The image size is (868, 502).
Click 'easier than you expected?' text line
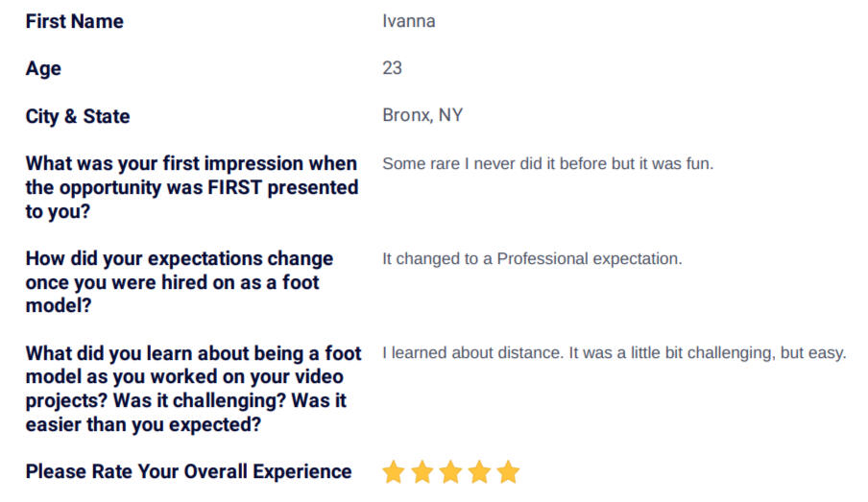pyautogui.click(x=143, y=424)
